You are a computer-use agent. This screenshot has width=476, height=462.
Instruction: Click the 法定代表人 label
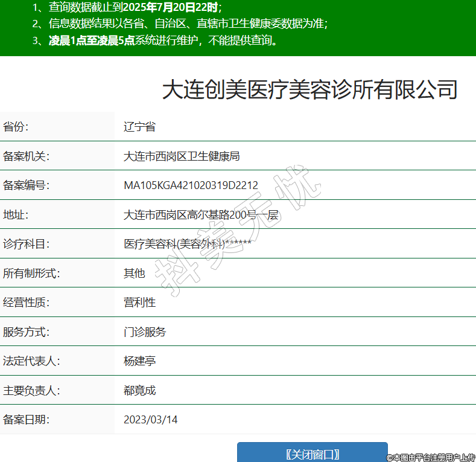[x=31, y=361]
